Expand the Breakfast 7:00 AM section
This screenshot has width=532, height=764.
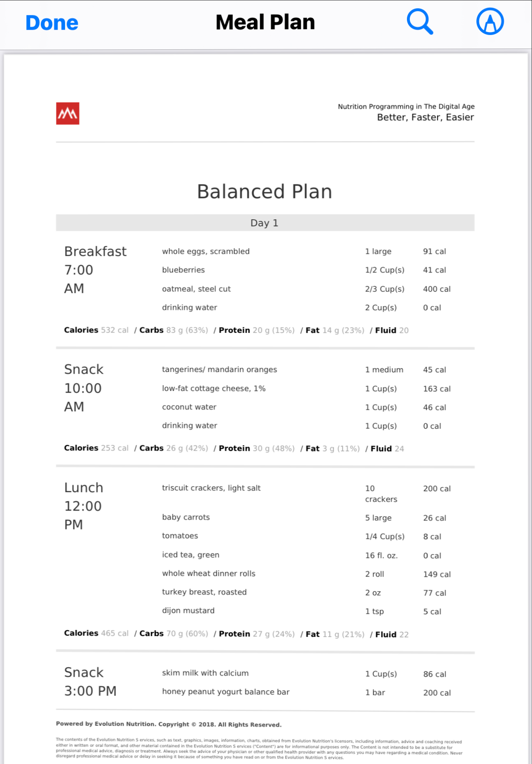tap(95, 269)
